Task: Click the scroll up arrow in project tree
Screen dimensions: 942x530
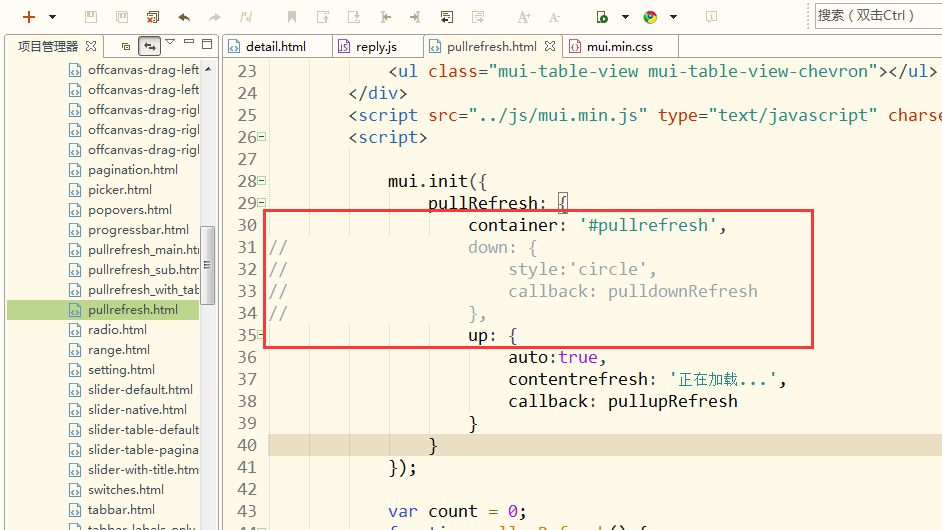Action: tap(208, 70)
